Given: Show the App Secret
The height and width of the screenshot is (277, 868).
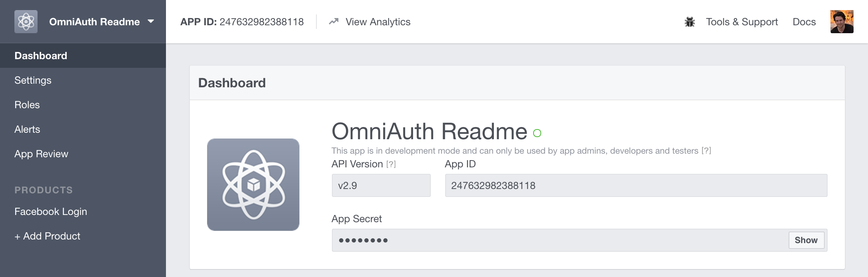Looking at the screenshot, I should (x=806, y=240).
